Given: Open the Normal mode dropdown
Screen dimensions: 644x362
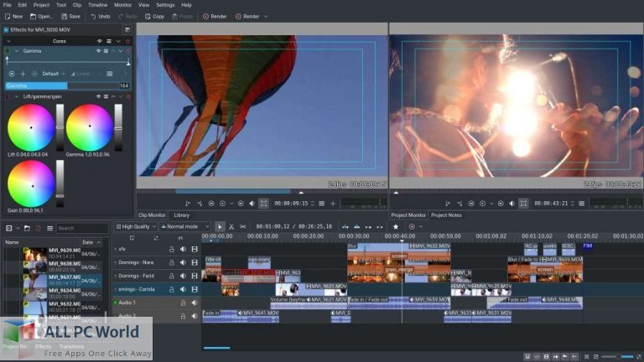Looking at the screenshot, I should [183, 226].
